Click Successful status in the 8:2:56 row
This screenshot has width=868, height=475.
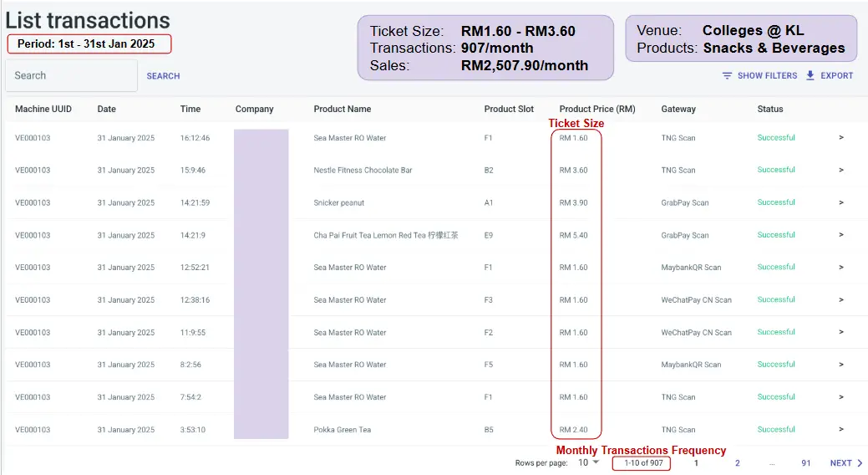[x=776, y=364]
